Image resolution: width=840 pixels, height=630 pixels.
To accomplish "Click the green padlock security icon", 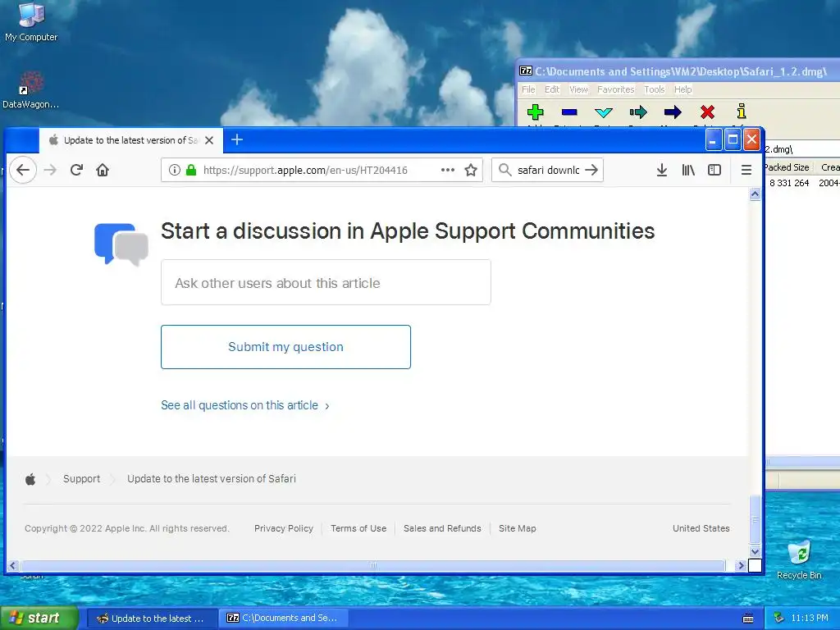I will (190, 170).
